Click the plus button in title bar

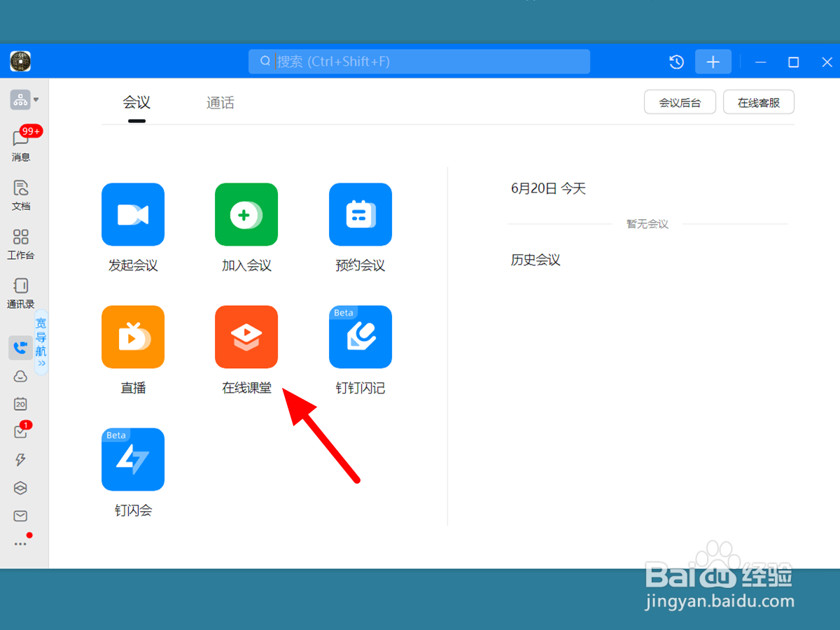[x=713, y=62]
